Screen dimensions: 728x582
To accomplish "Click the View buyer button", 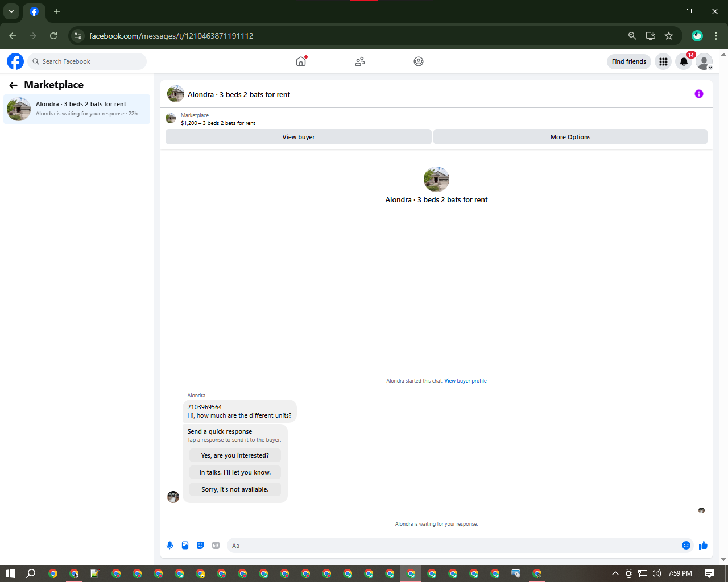I will [x=299, y=137].
